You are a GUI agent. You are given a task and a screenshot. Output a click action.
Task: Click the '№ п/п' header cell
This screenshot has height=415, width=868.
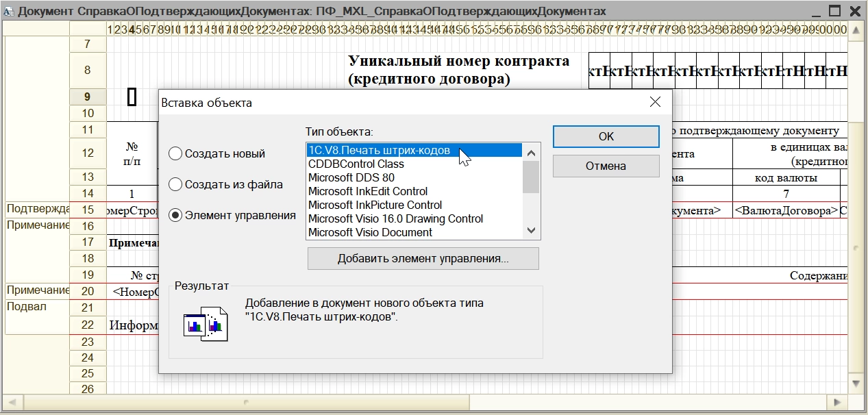click(132, 153)
